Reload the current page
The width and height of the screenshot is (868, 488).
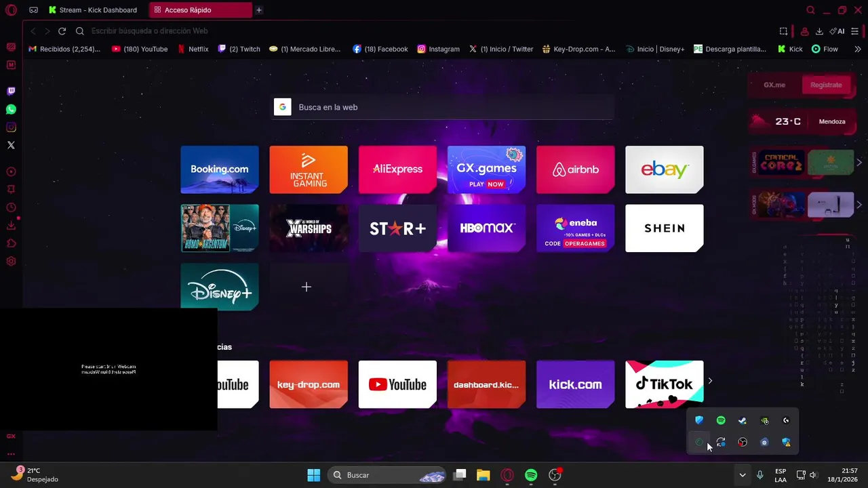[62, 31]
